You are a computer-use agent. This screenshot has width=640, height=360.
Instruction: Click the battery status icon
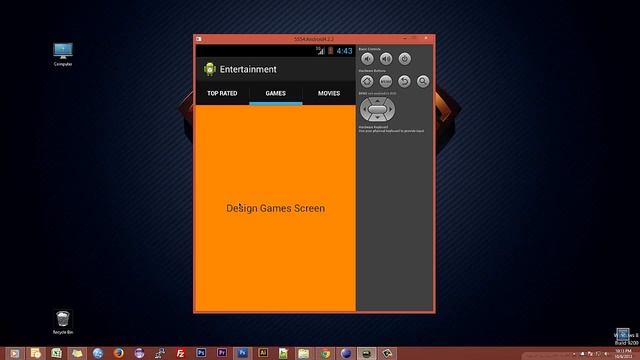(x=330, y=51)
